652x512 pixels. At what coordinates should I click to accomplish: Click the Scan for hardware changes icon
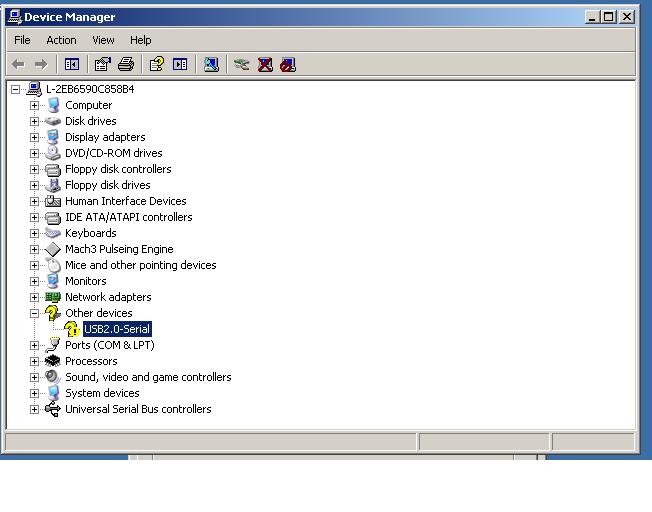pos(211,64)
